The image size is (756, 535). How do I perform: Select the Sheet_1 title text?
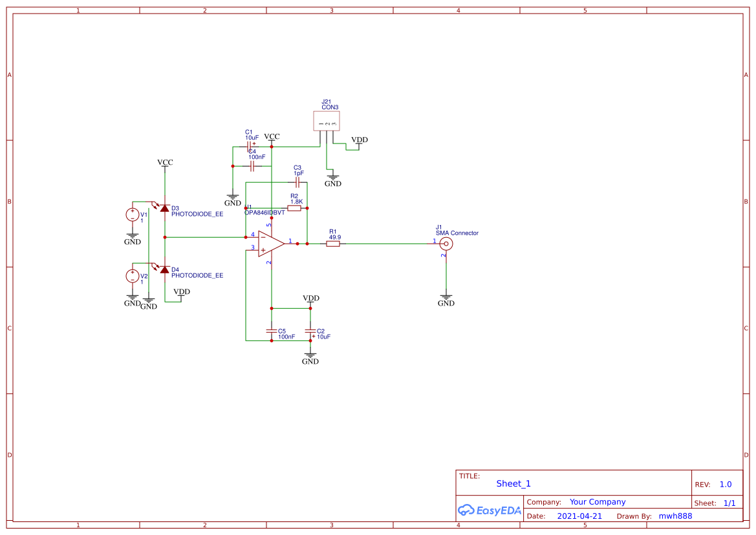513,483
